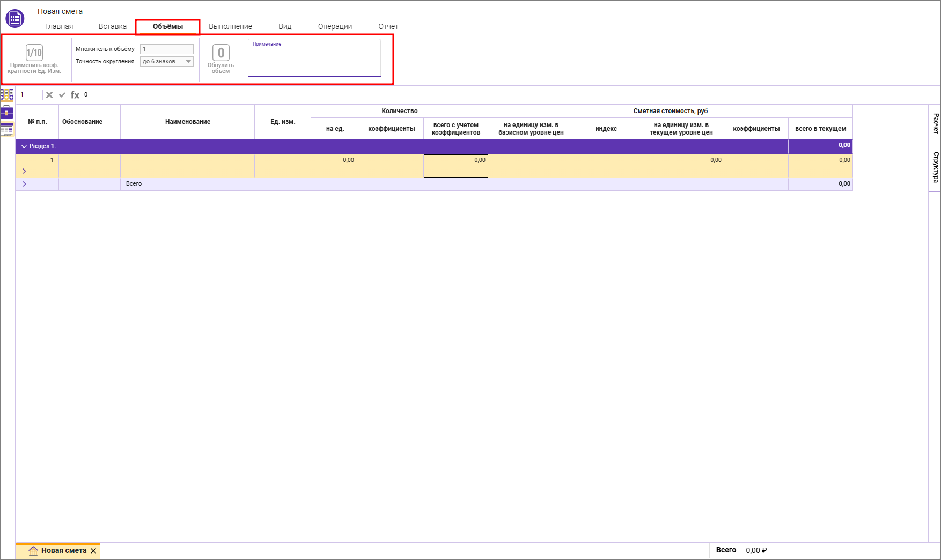This screenshot has width=941, height=560.
Task: Open the Расчет side panel tab
Action: [x=935, y=123]
